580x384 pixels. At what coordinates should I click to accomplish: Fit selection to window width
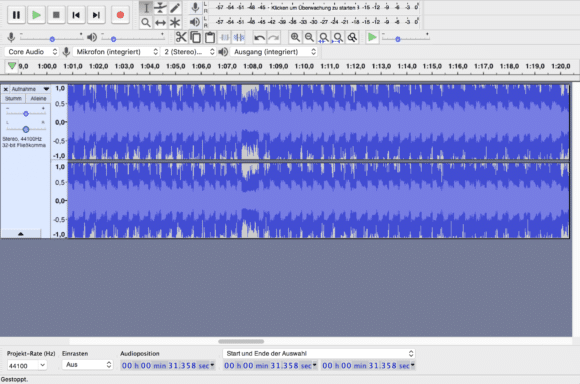tap(324, 37)
